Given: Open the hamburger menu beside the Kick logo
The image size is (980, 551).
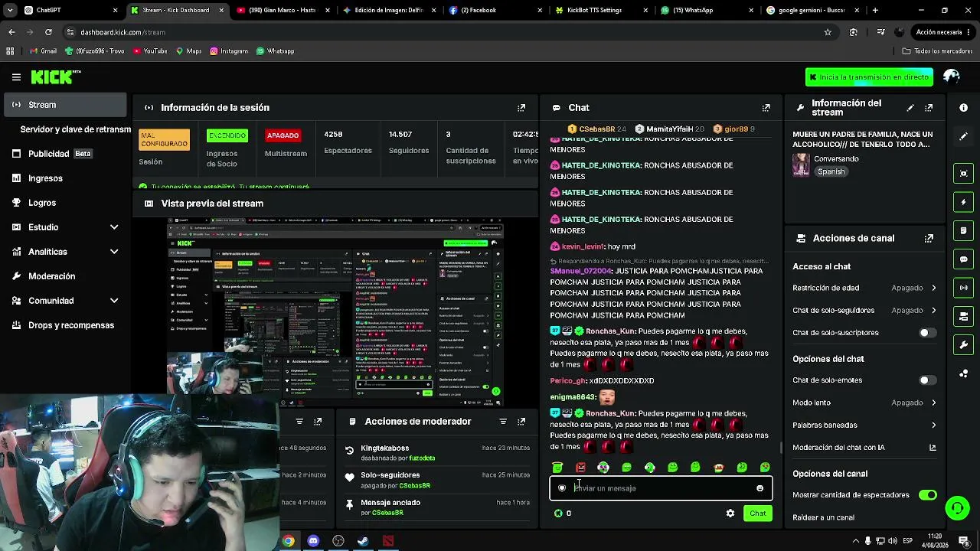Looking at the screenshot, I should coord(16,77).
